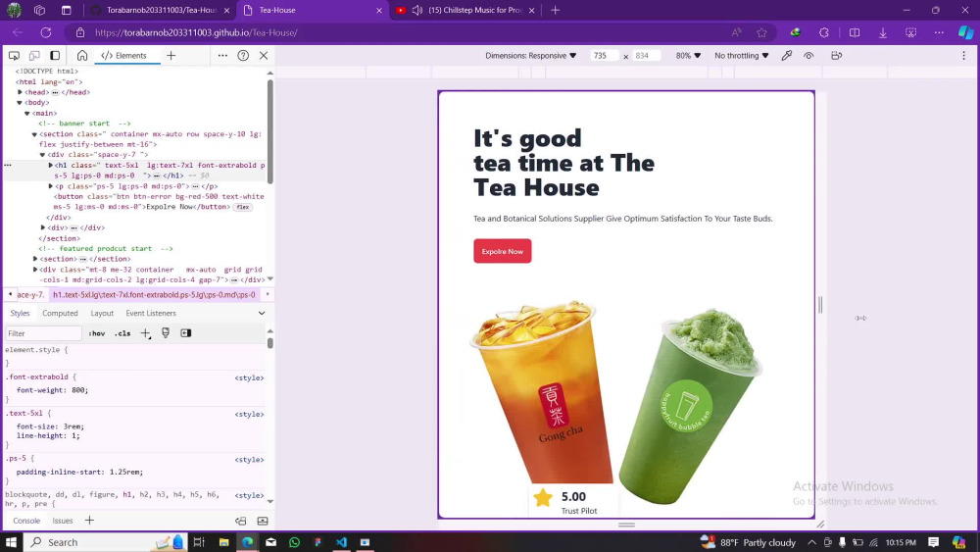Add page to favorites star icon

tap(761, 32)
